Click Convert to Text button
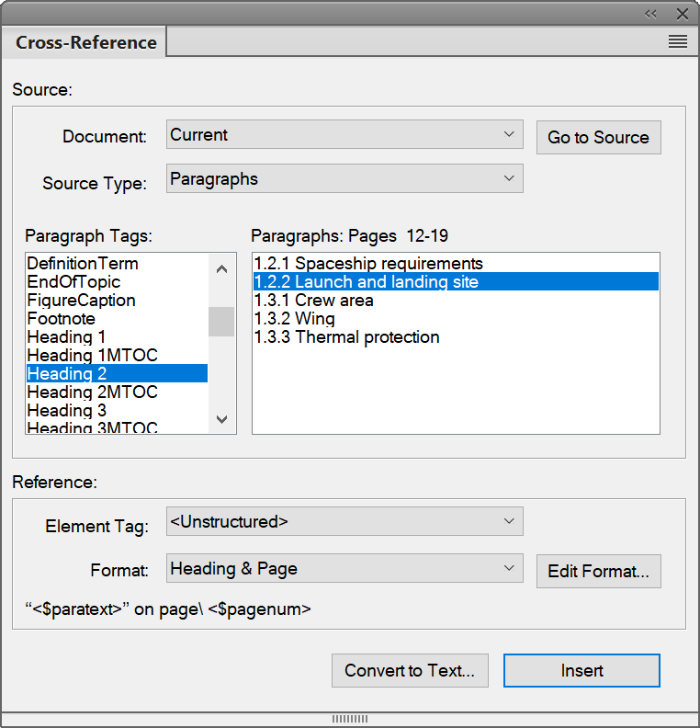Viewport: 700px width, 728px height. (x=410, y=671)
